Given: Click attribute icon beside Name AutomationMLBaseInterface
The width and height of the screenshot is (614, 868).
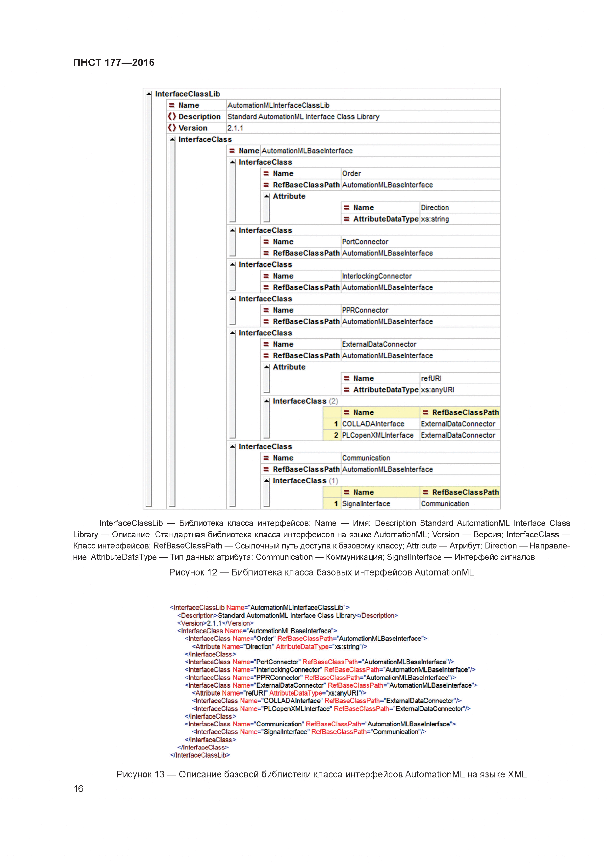Looking at the screenshot, I should click(x=232, y=151).
